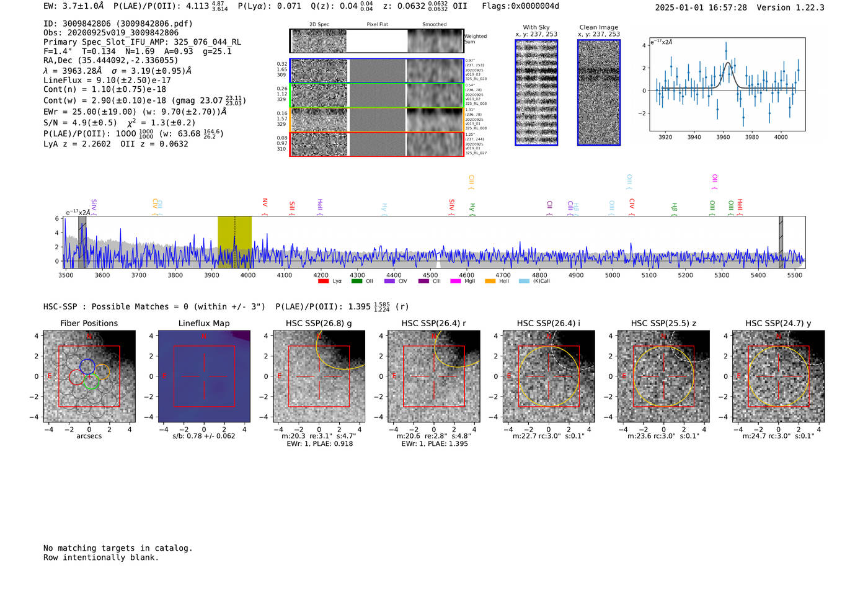Select the HSC SSP(25.5) z image
Screen dimensions: 868x591
coord(663,376)
